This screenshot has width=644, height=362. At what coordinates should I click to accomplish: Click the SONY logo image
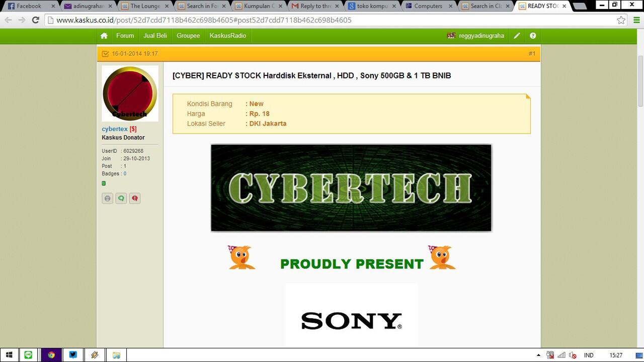click(x=351, y=315)
